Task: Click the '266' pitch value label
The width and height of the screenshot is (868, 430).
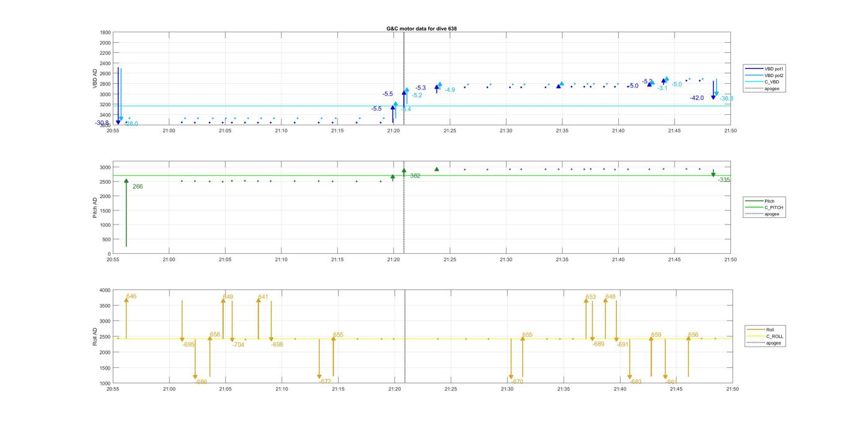Action: click(138, 186)
